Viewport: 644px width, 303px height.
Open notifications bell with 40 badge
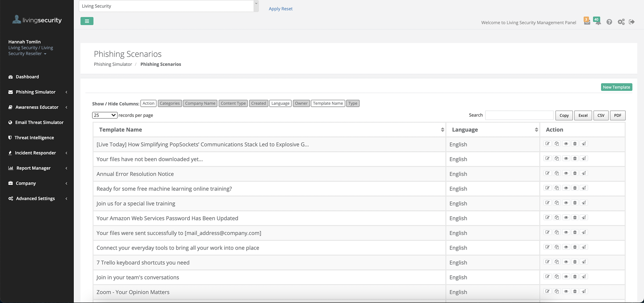(597, 21)
